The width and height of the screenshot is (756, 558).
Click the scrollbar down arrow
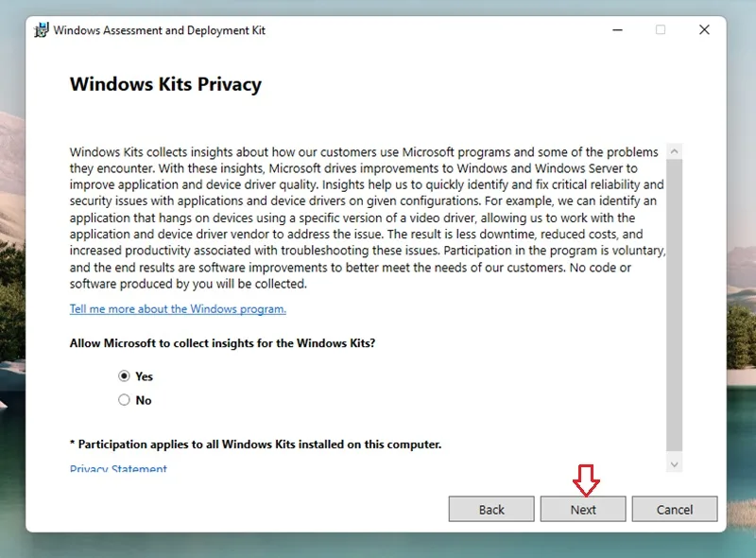(x=675, y=464)
